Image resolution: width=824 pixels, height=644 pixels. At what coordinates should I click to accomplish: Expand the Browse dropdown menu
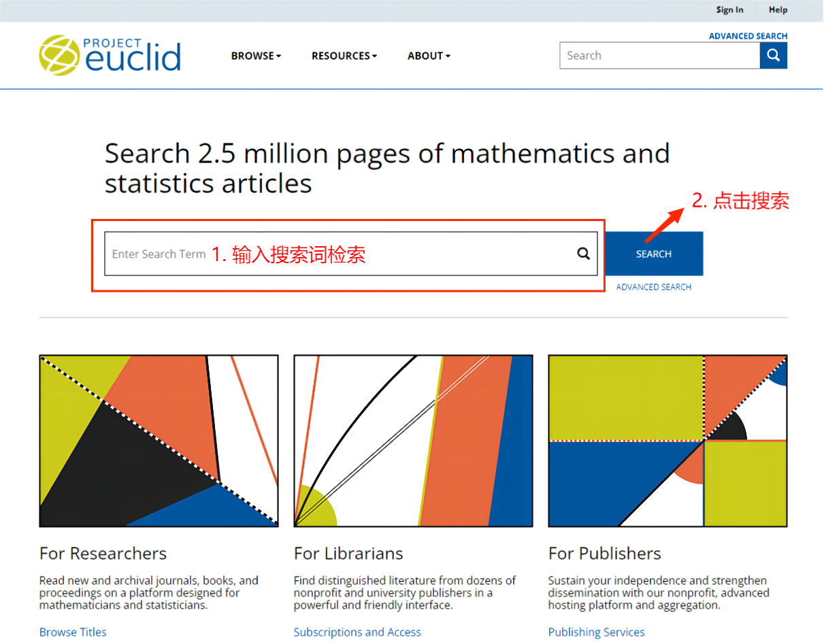[256, 56]
